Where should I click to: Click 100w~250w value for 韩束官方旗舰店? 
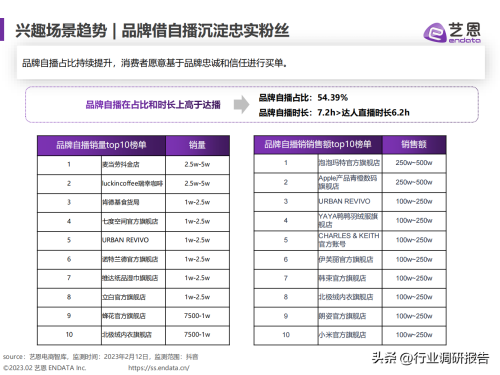pos(414,278)
